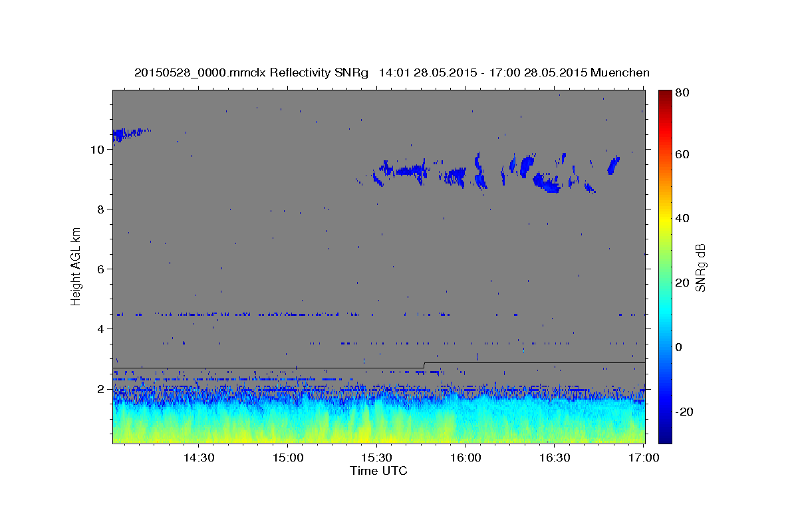798x532 pixels.
Task: Click the height tick label 4
Action: 101,329
